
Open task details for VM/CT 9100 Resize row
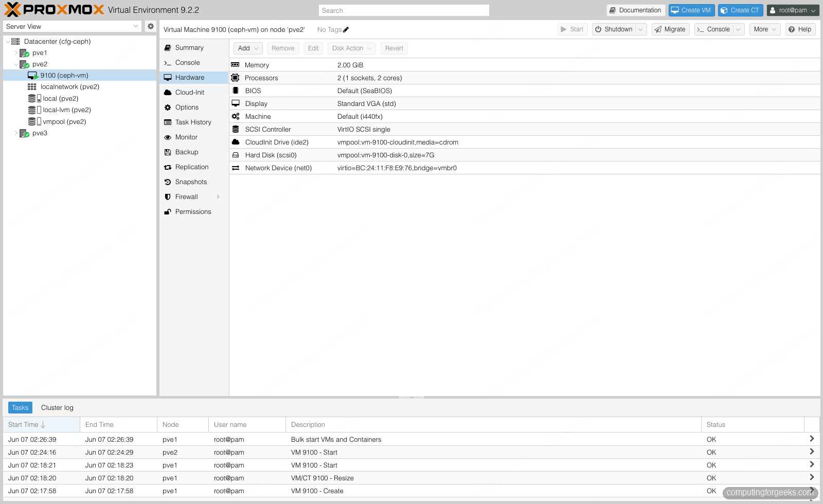(812, 477)
